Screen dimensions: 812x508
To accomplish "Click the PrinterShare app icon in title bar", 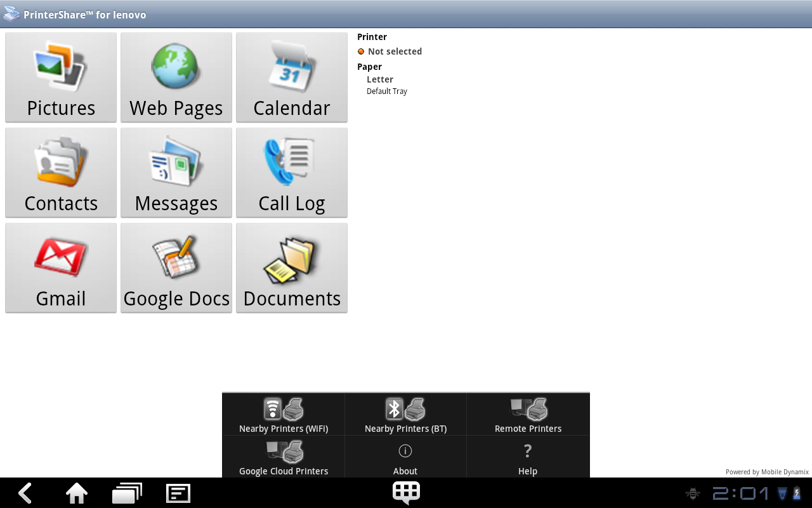I will click(x=11, y=14).
